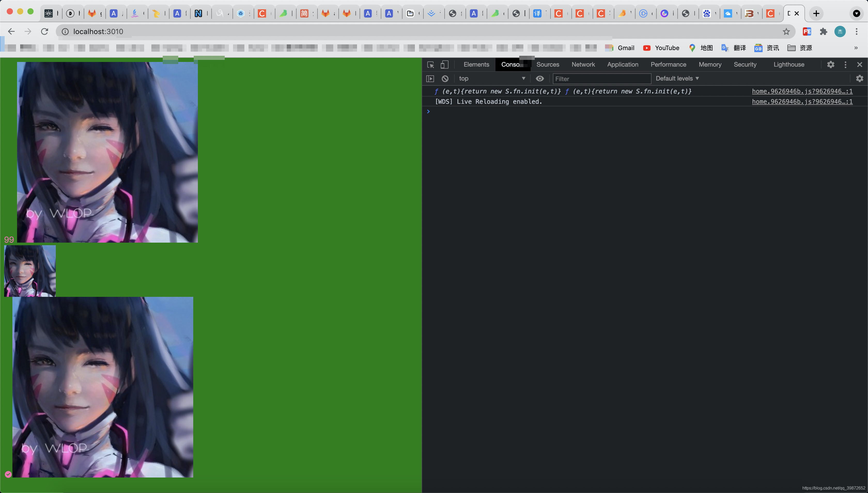Open DevTools customize three-dot menu
Viewport: 868px width, 493px height.
pos(845,64)
